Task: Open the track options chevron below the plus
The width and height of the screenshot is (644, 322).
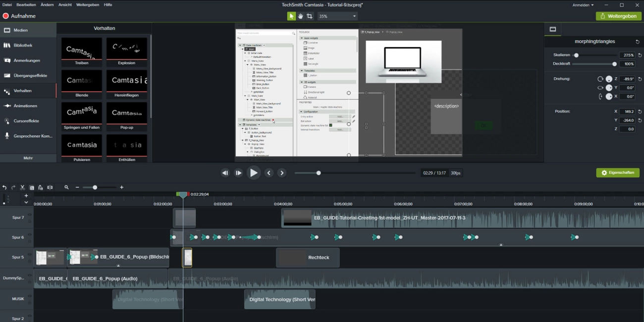Action: (26, 202)
